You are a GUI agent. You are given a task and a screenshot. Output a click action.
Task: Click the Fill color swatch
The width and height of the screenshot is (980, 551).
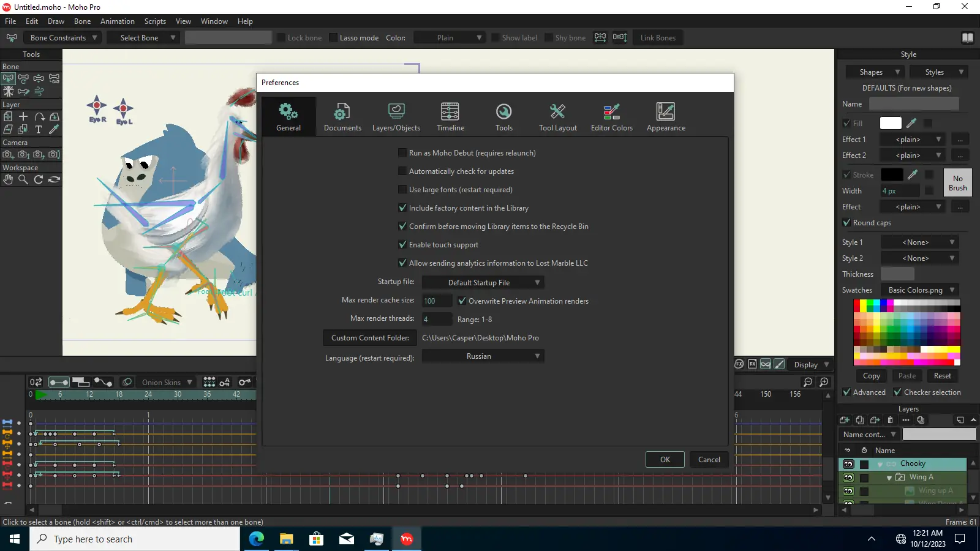tap(891, 123)
